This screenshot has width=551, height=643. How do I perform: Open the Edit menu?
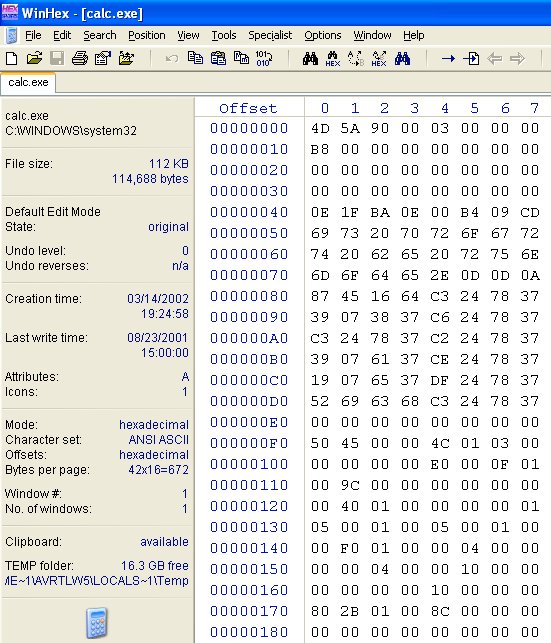[62, 36]
